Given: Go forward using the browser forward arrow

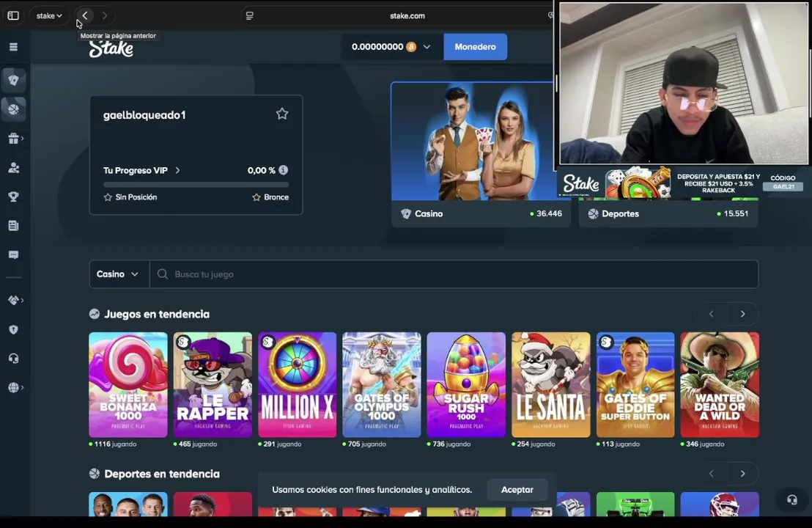Looking at the screenshot, I should tap(105, 15).
